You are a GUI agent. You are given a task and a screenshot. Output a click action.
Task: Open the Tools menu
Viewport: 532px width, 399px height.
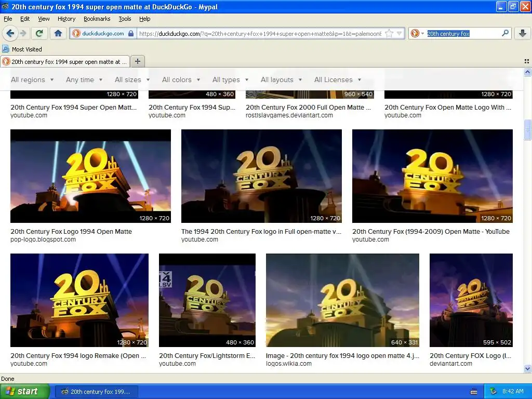(x=125, y=19)
